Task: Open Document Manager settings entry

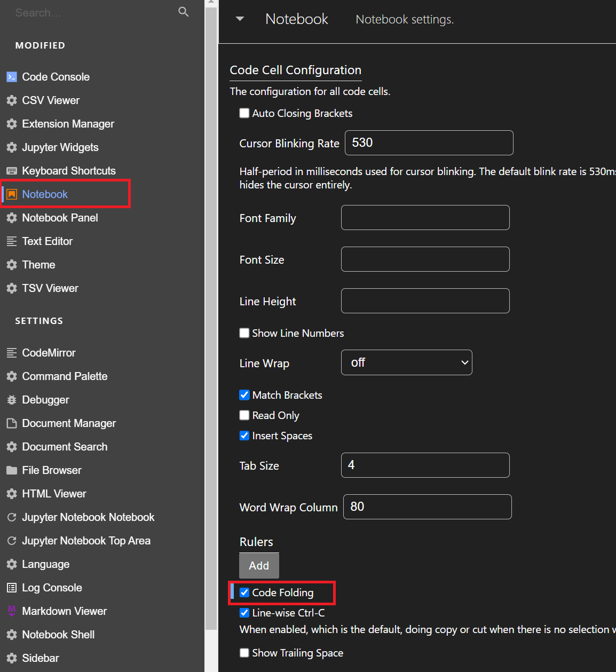Action: coord(69,423)
